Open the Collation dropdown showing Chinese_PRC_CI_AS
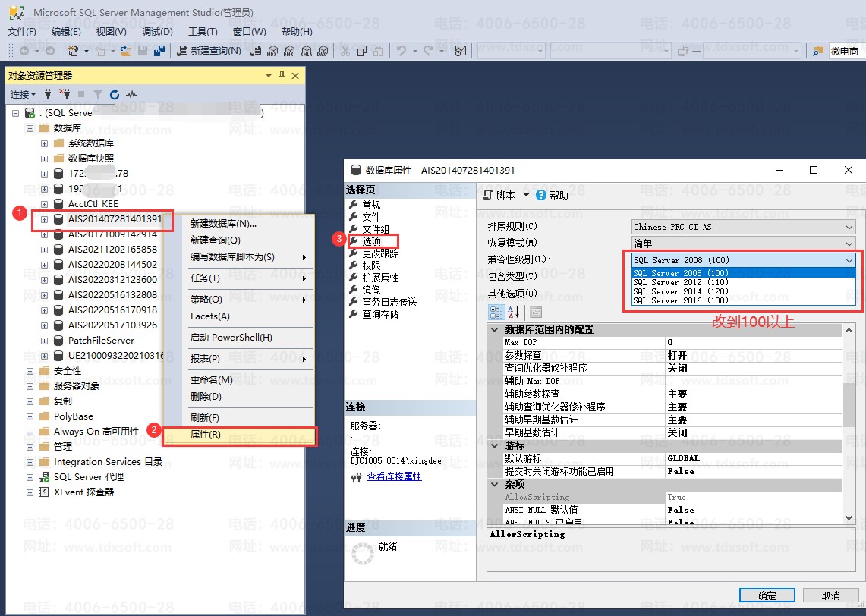This screenshot has width=866, height=616. click(x=743, y=227)
